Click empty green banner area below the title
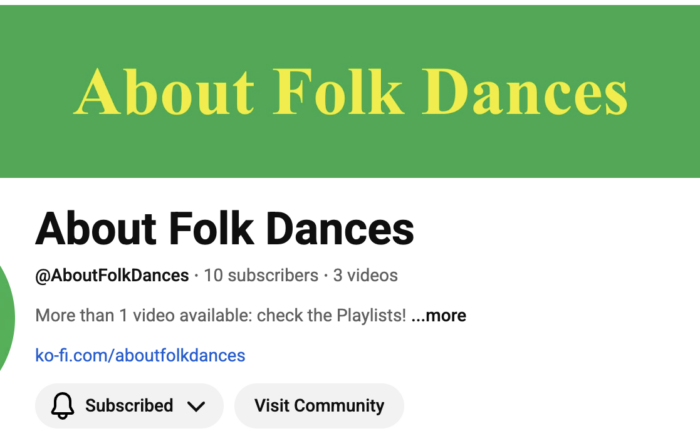 [350, 155]
